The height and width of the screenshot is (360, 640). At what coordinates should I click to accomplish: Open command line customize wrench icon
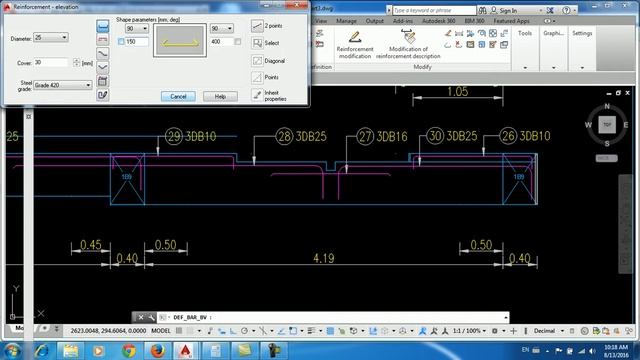[x=151, y=317]
